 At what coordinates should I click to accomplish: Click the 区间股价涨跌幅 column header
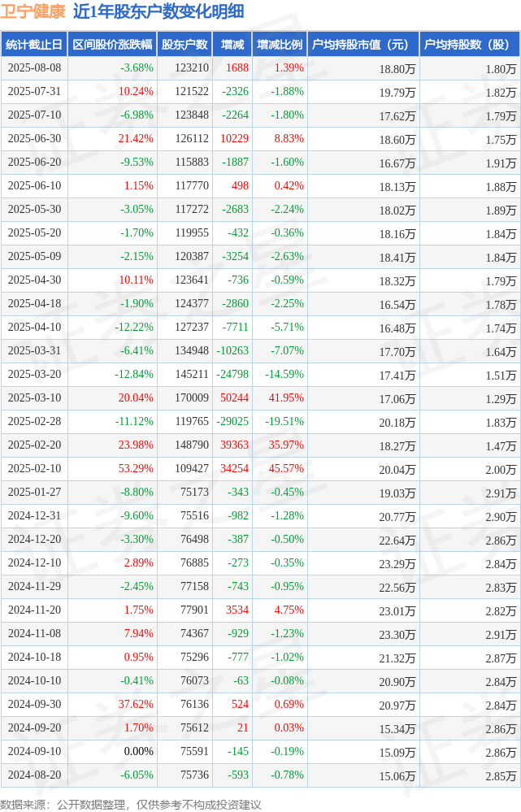[x=112, y=45]
